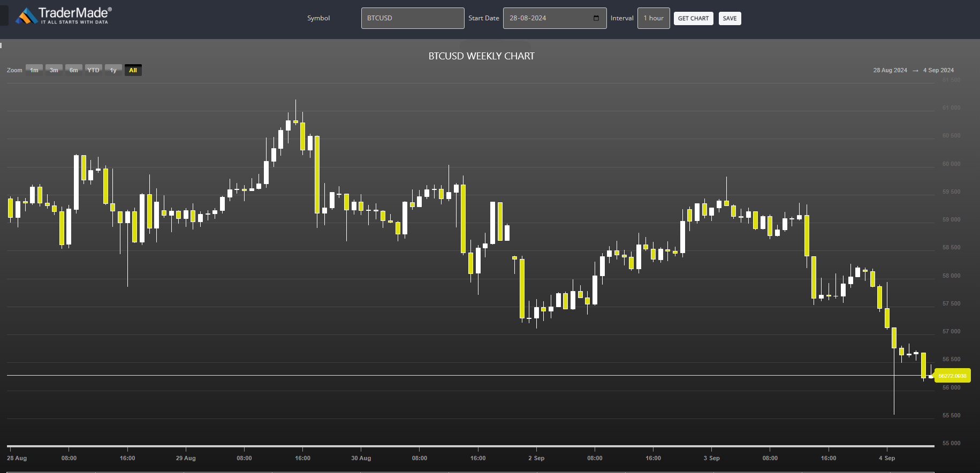
Task: Select the 6m zoom option
Action: pos(74,70)
